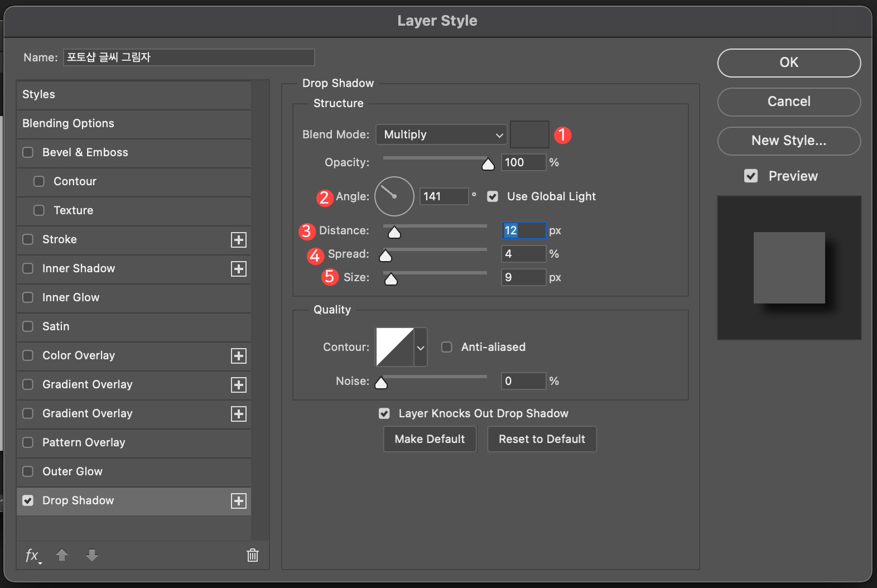Image resolution: width=877 pixels, height=588 pixels.
Task: Move effect up with the up arrow icon
Action: click(62, 555)
